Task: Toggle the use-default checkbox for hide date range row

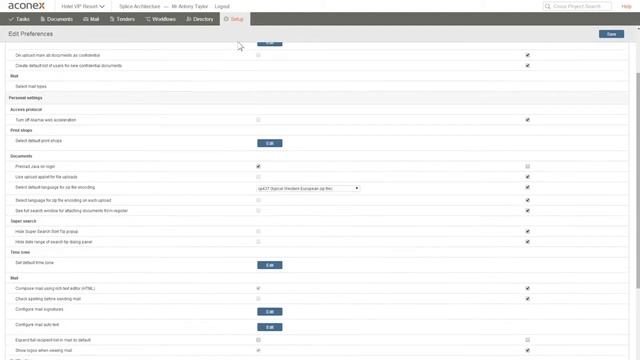Action: [x=527, y=242]
